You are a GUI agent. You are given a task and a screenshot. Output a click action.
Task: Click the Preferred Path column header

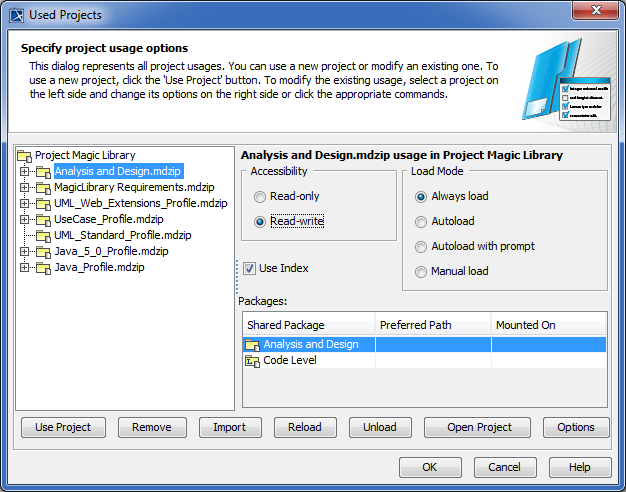tap(433, 325)
